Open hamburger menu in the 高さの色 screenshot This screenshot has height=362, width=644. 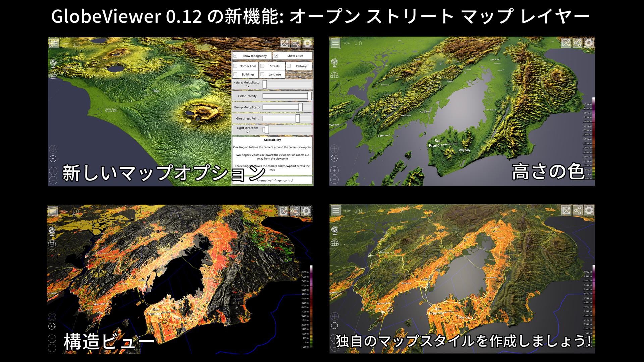(x=335, y=43)
